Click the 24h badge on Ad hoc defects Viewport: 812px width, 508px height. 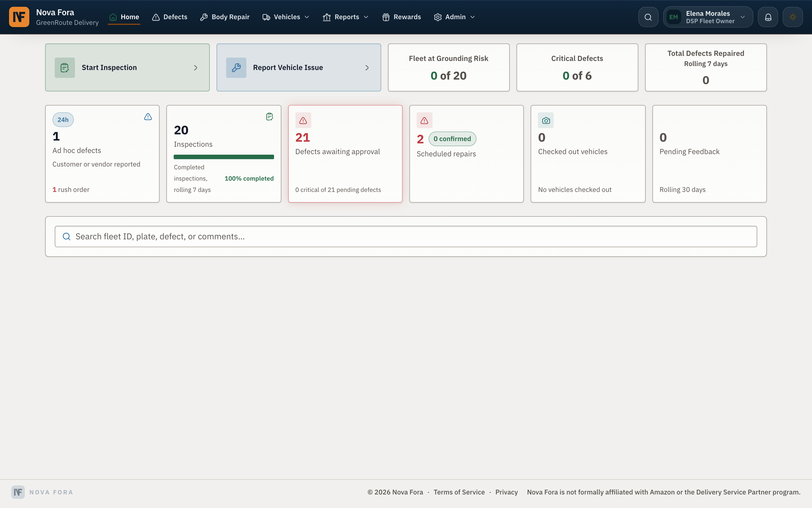(x=63, y=120)
